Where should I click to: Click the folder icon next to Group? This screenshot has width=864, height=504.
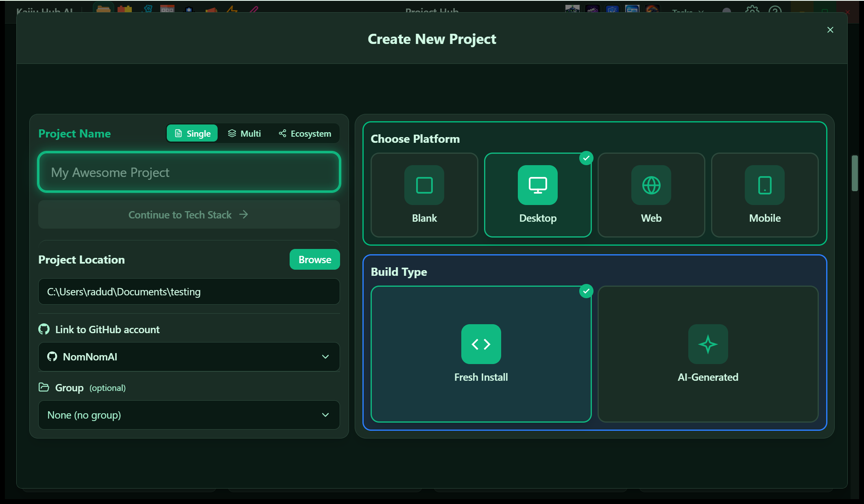(x=44, y=387)
